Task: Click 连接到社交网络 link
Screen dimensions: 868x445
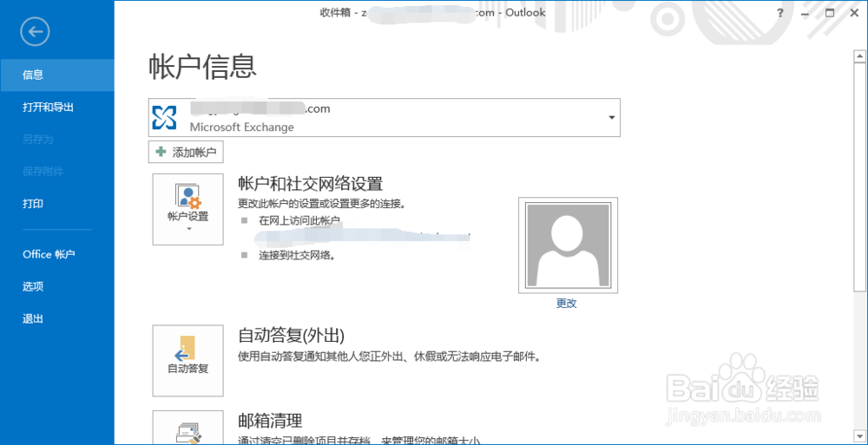Action: click(x=298, y=256)
